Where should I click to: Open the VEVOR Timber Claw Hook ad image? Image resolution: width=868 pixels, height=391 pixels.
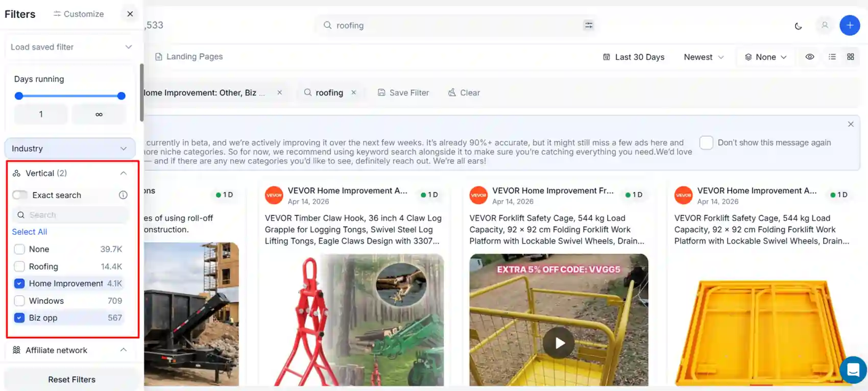354,320
